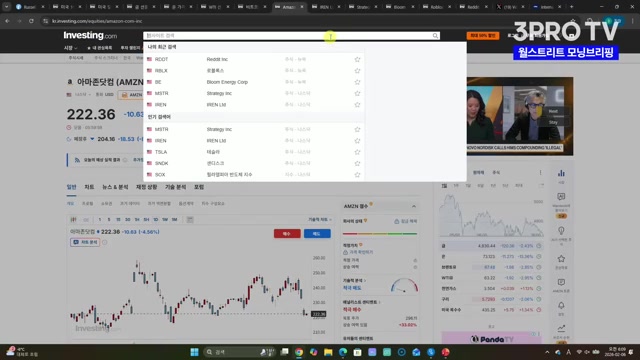
Task: Star the SOX index search result
Action: (357, 175)
